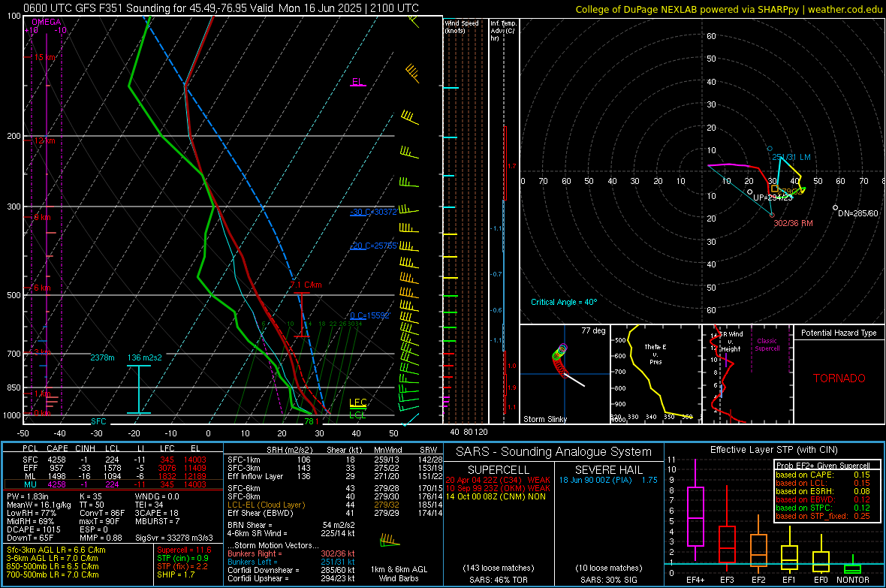Click the STP (cin) = 0.9 parameter
Image resolution: width=886 pixels, height=588 pixels.
[x=182, y=558]
